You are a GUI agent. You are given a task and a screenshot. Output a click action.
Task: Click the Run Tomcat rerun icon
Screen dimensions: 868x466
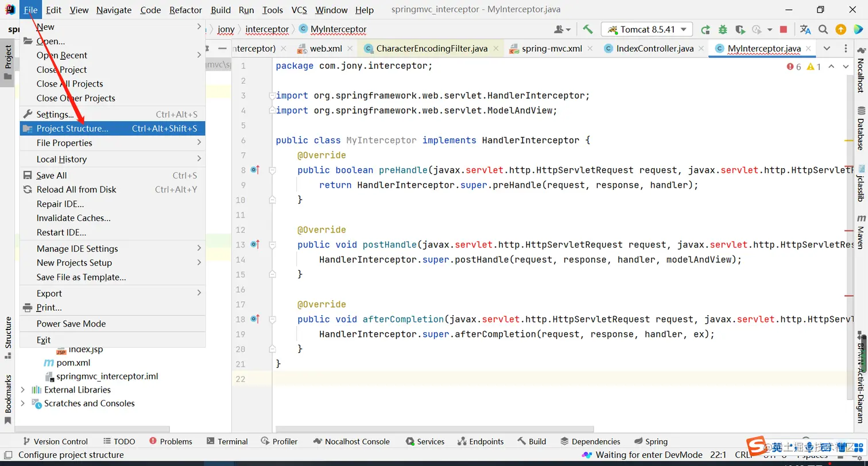click(706, 29)
